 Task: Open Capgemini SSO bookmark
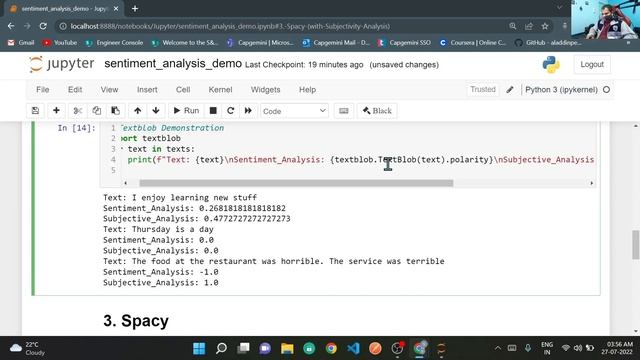coord(404,42)
